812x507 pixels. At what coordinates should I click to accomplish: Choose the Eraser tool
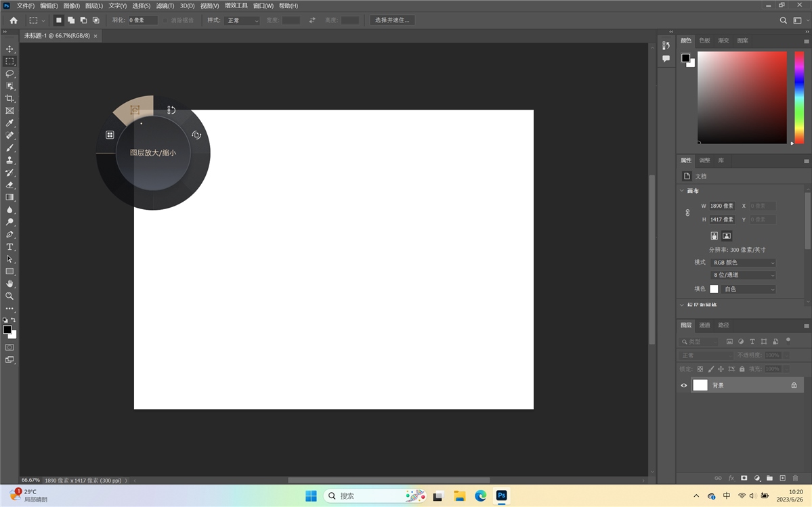tap(9, 185)
